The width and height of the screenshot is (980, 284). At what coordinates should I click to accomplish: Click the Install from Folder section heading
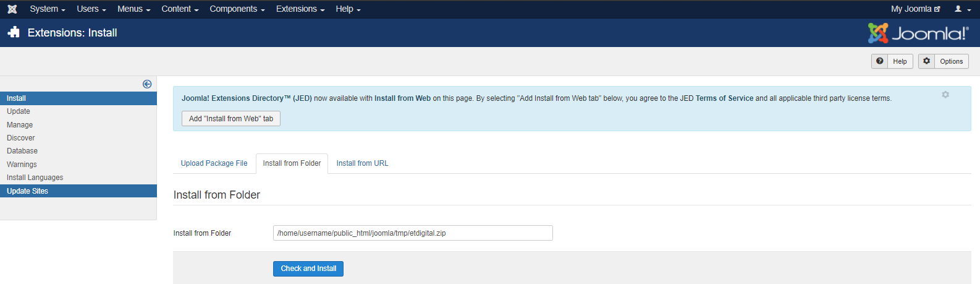coord(217,195)
